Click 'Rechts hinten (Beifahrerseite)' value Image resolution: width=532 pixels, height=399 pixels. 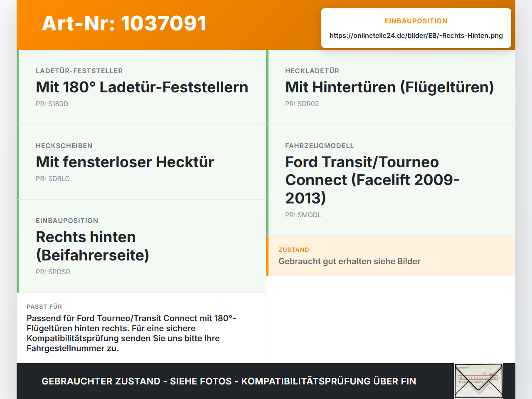point(92,246)
